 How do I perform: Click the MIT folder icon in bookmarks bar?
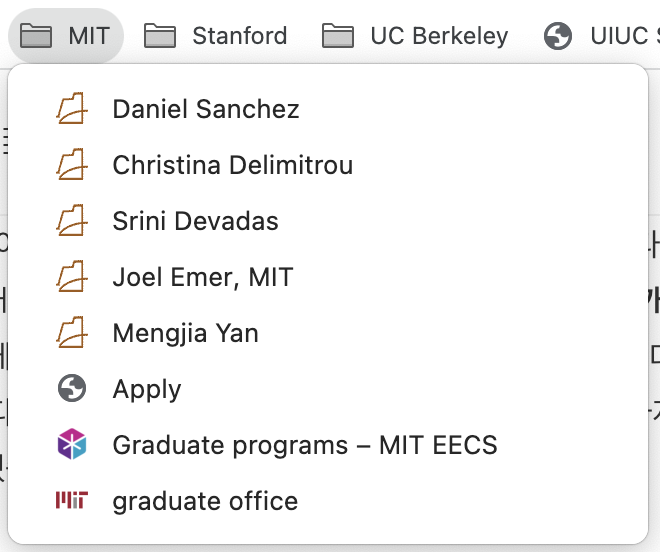pyautogui.click(x=36, y=36)
